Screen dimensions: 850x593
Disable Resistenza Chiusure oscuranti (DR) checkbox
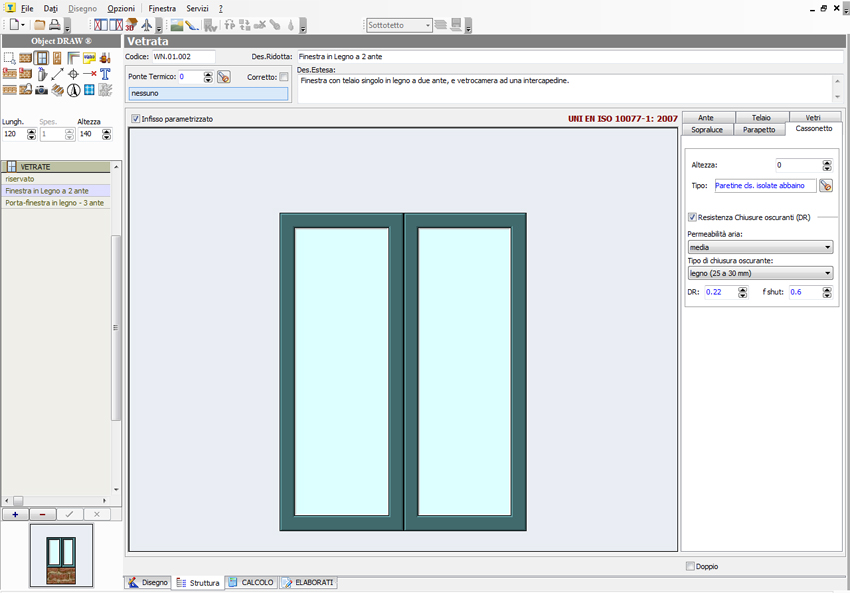[x=693, y=217]
